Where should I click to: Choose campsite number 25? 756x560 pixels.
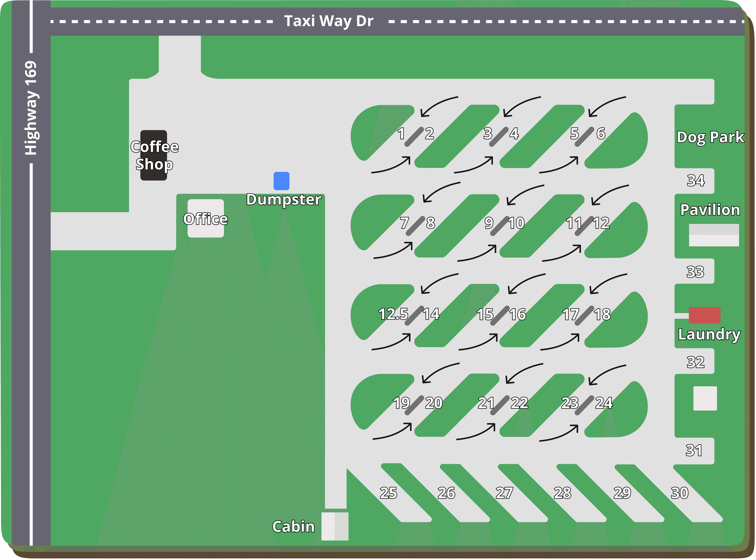click(388, 493)
